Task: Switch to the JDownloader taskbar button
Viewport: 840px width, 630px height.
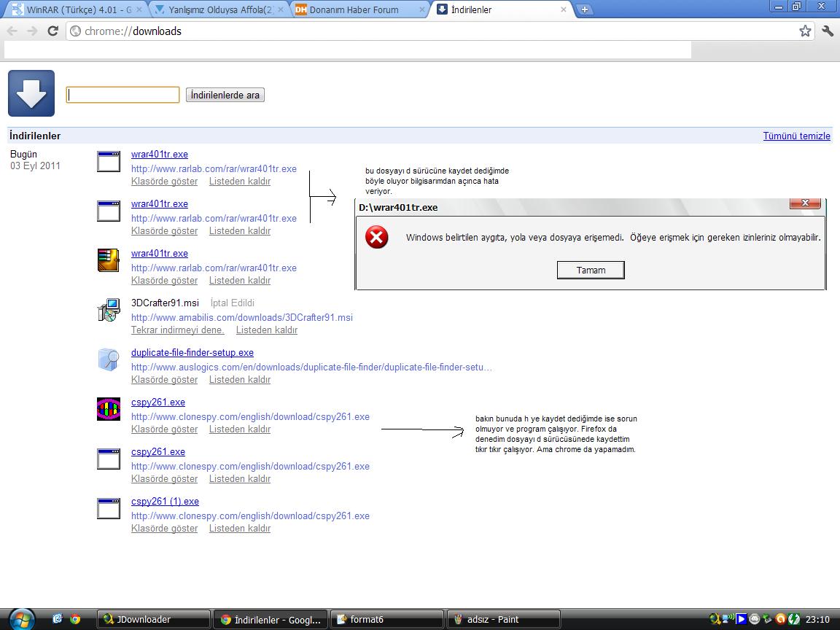Action: tap(153, 619)
